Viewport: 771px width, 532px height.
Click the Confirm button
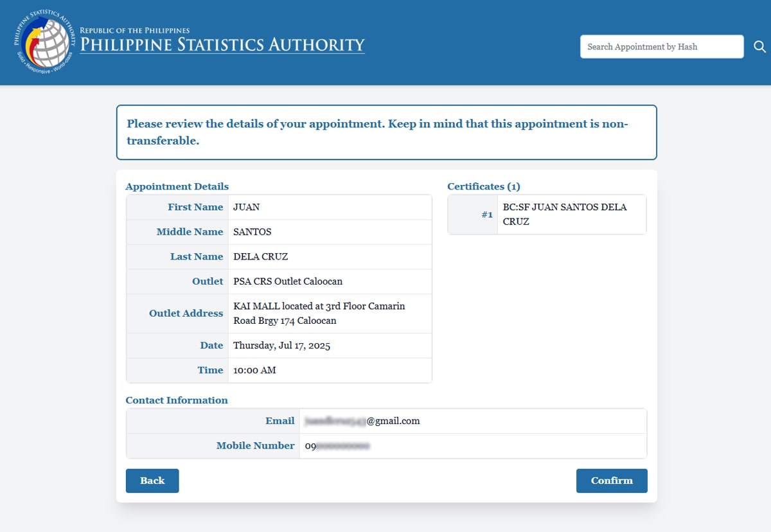click(x=611, y=481)
